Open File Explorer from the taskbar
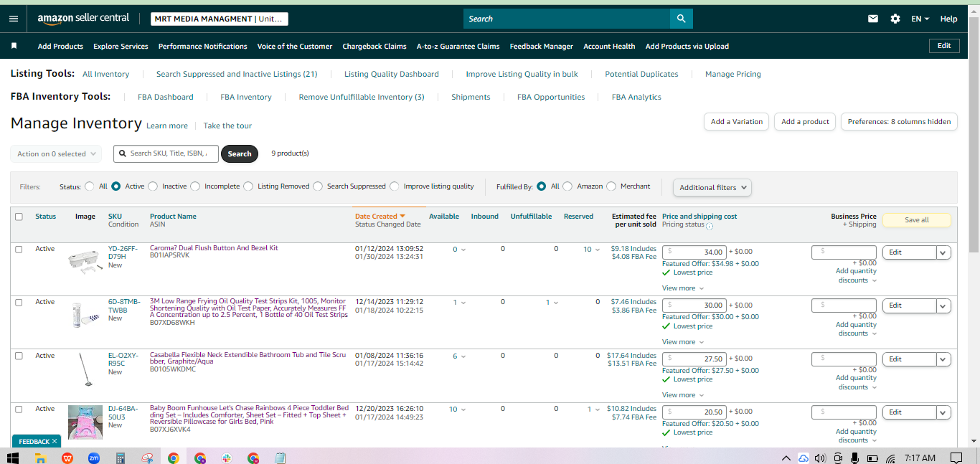Image resolution: width=980 pixels, height=464 pixels. [40, 458]
